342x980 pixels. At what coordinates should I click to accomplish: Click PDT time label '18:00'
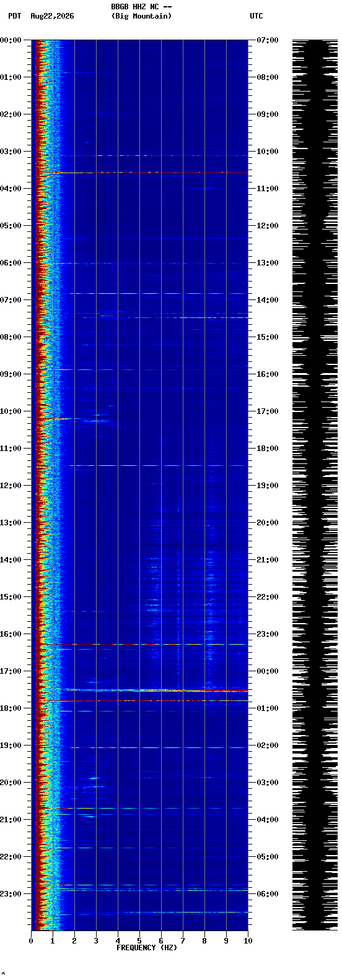point(11,708)
